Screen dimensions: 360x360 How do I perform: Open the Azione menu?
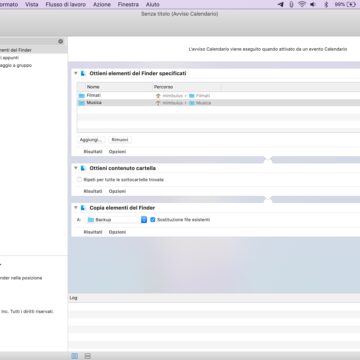(x=102, y=4)
